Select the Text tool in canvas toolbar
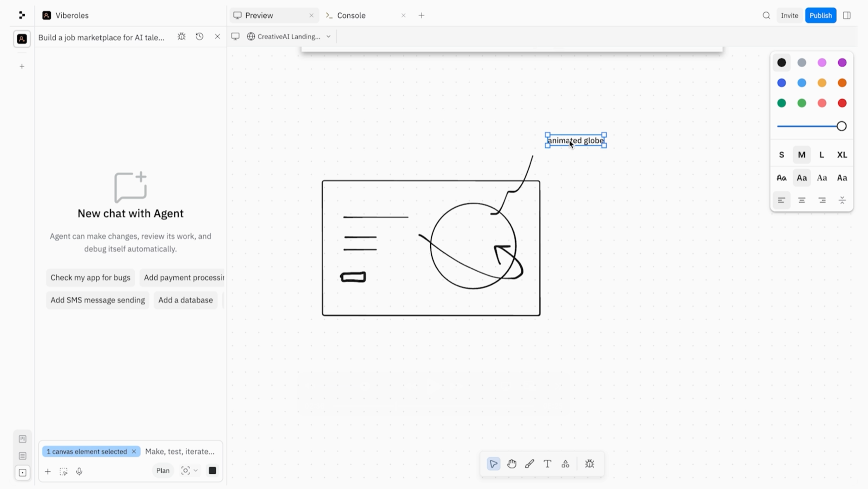The height and width of the screenshot is (489, 868). click(x=547, y=464)
